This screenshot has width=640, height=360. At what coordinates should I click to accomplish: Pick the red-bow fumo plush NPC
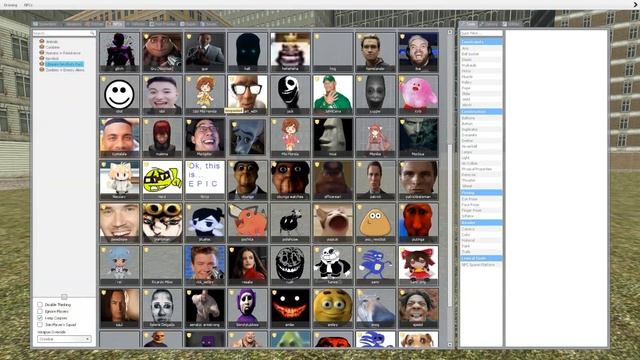(x=418, y=265)
